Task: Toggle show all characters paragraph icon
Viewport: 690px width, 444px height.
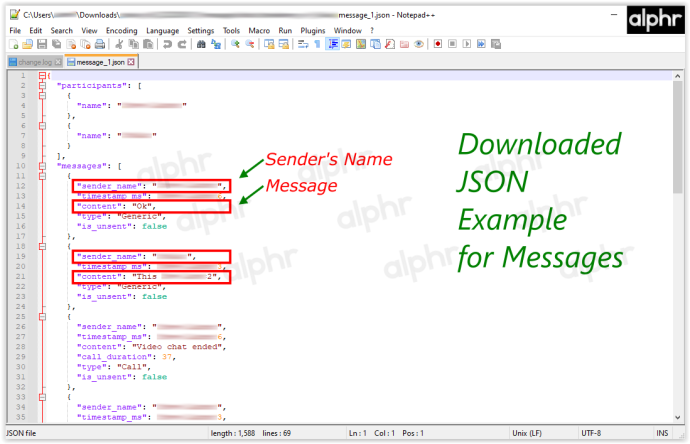Action: 317,44
